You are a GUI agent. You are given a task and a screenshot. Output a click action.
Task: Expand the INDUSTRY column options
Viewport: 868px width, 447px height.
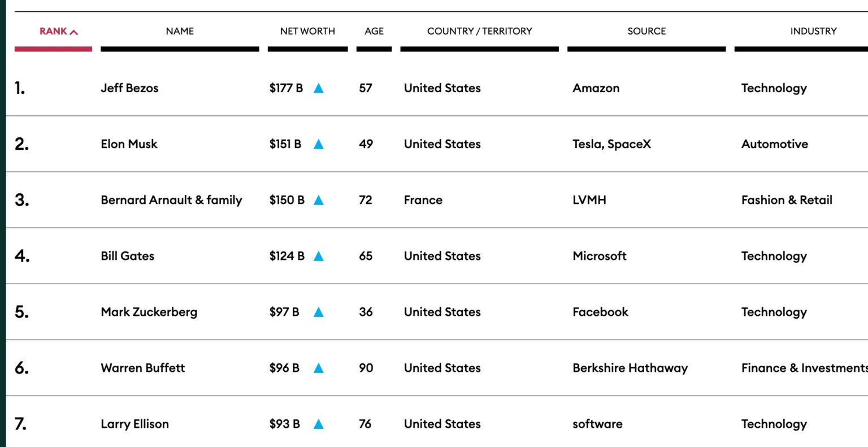click(814, 31)
